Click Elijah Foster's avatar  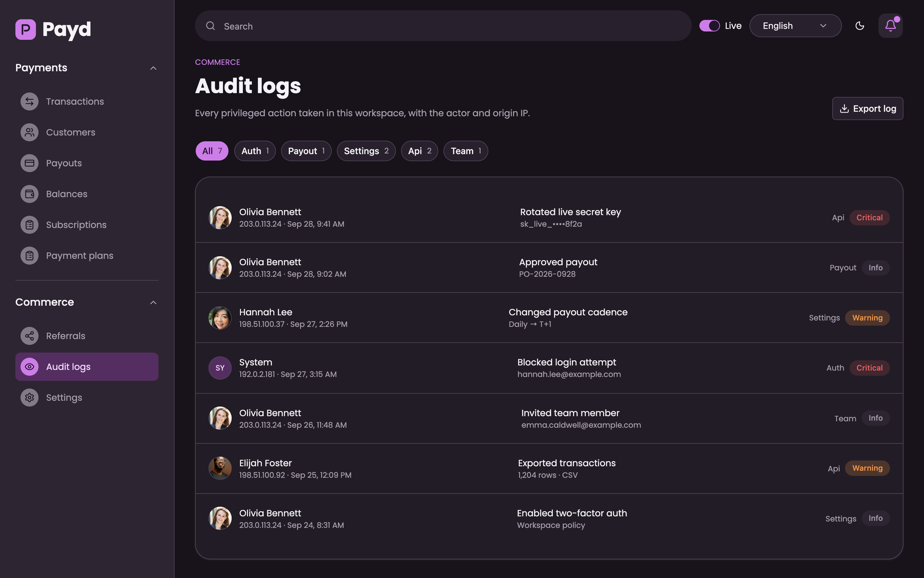(x=220, y=468)
